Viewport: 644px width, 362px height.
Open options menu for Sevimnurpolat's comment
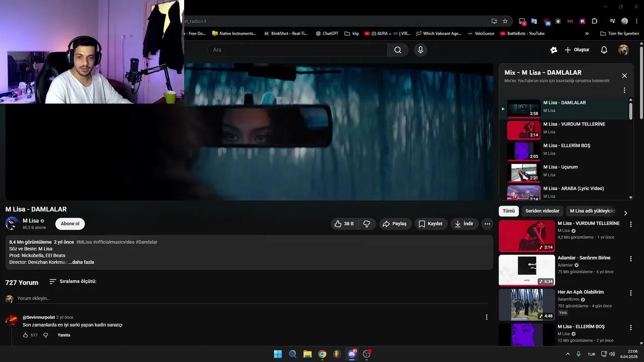(x=486, y=317)
